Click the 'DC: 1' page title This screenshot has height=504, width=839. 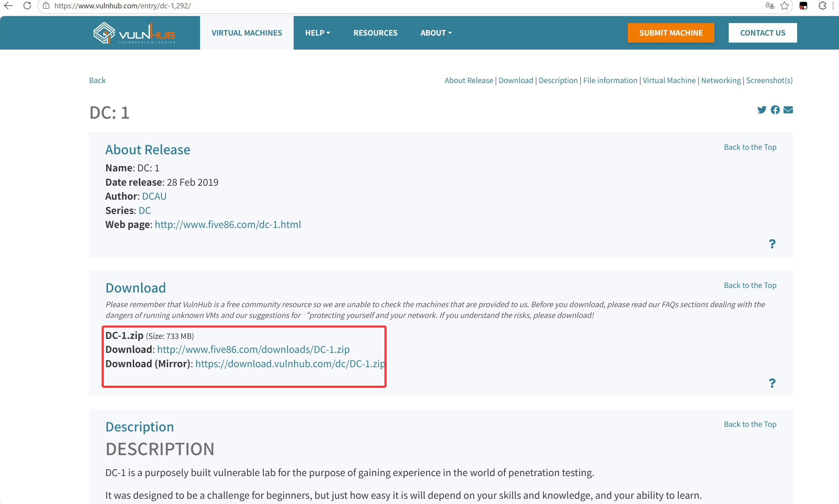point(109,112)
